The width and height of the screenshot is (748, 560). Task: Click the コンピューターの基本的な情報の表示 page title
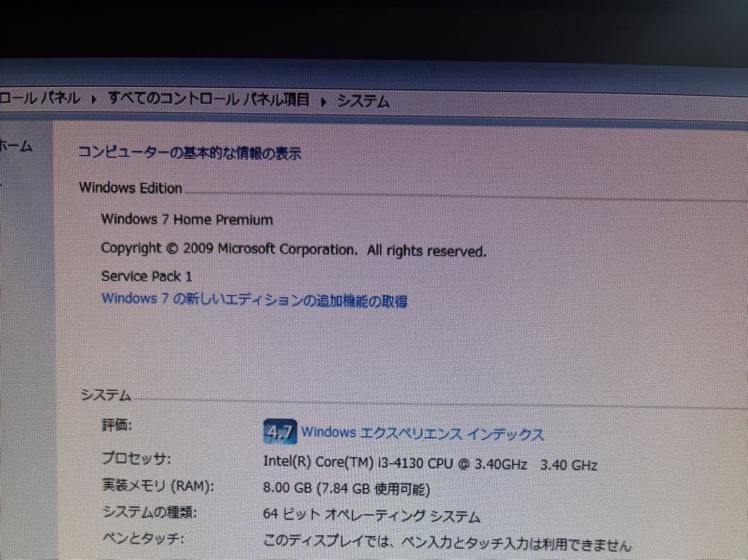pyautogui.click(x=190, y=152)
